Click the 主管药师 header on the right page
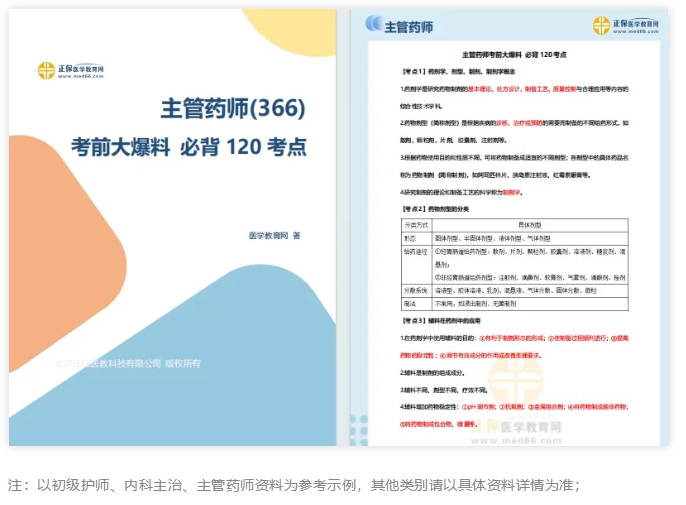 (409, 26)
